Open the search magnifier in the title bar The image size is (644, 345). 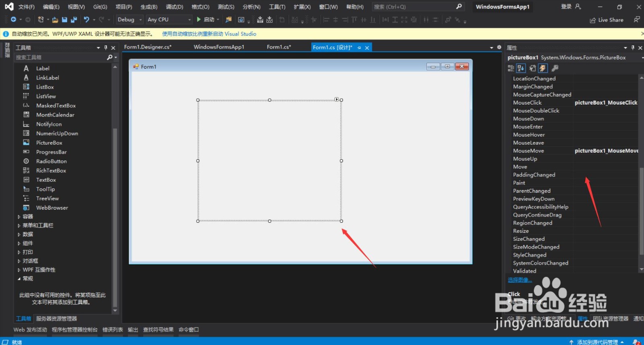click(459, 6)
